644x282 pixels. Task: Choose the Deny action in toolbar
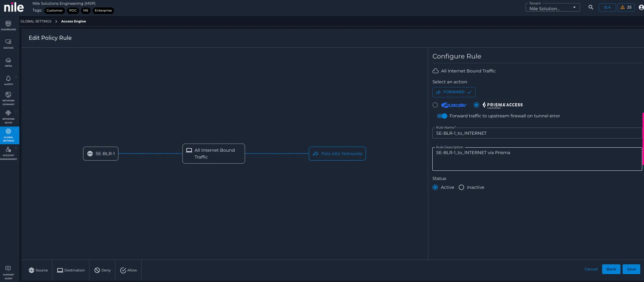pyautogui.click(x=102, y=270)
